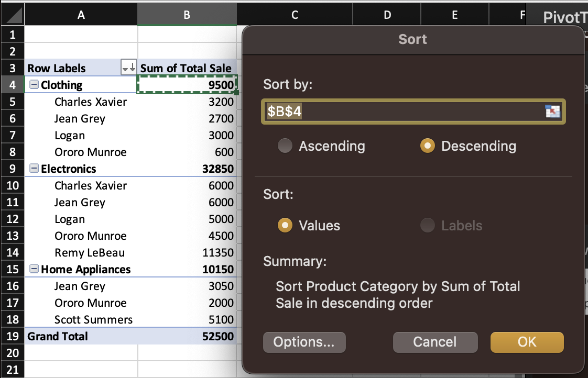The width and height of the screenshot is (588, 378).
Task: Select the value 3050 cell
Action: click(187, 286)
